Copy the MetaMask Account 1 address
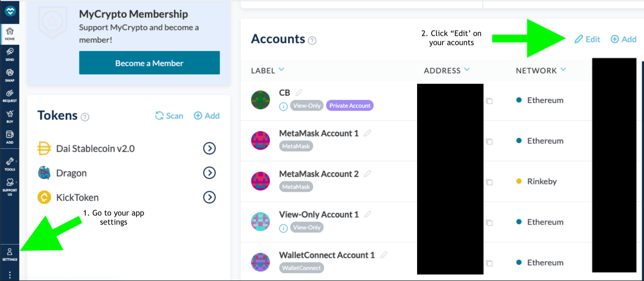644x281 pixels. pos(490,141)
